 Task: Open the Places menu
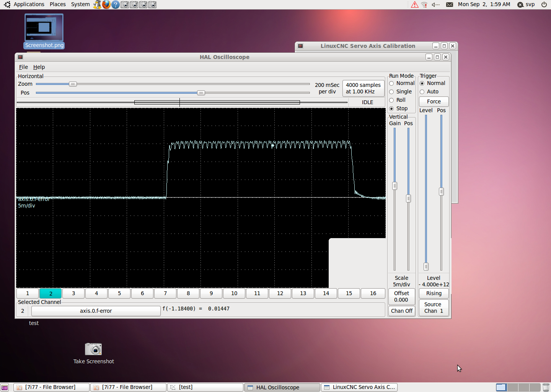[x=58, y=4]
